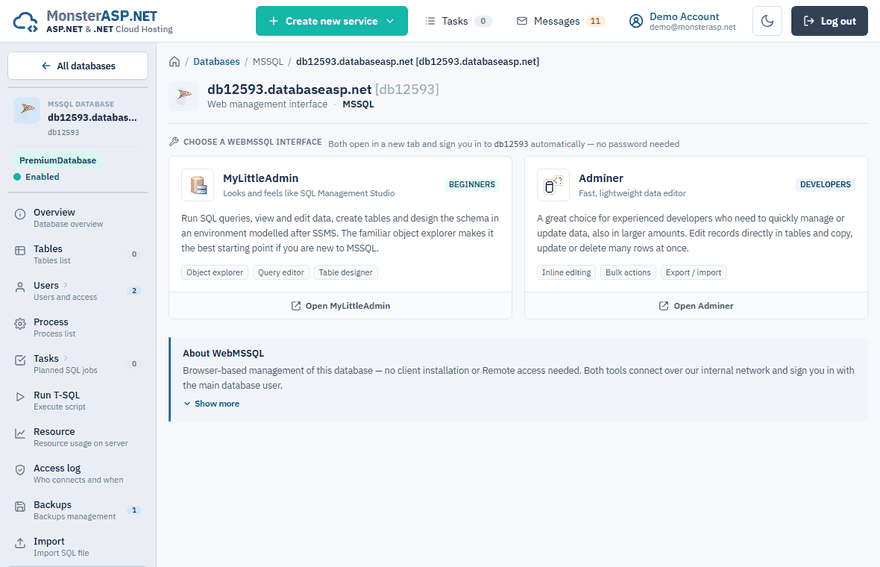Click the BEGINNERS badge

pyautogui.click(x=472, y=185)
